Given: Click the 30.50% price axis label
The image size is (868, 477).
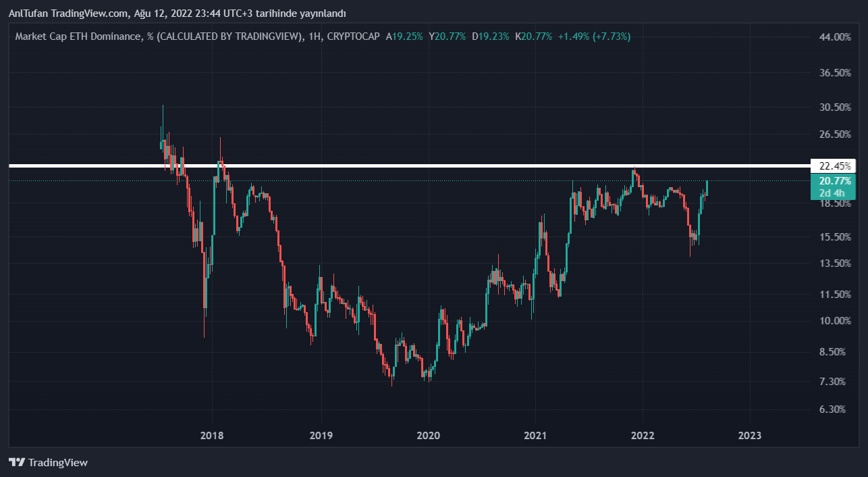Looking at the screenshot, I should tap(834, 107).
